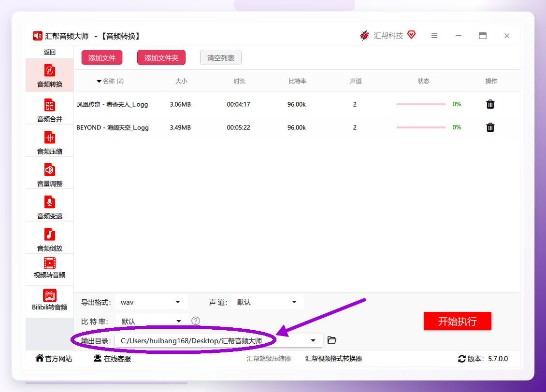Screen dimensions: 546x392
Task: Browse for output folder via folder icon
Action: pos(332,340)
